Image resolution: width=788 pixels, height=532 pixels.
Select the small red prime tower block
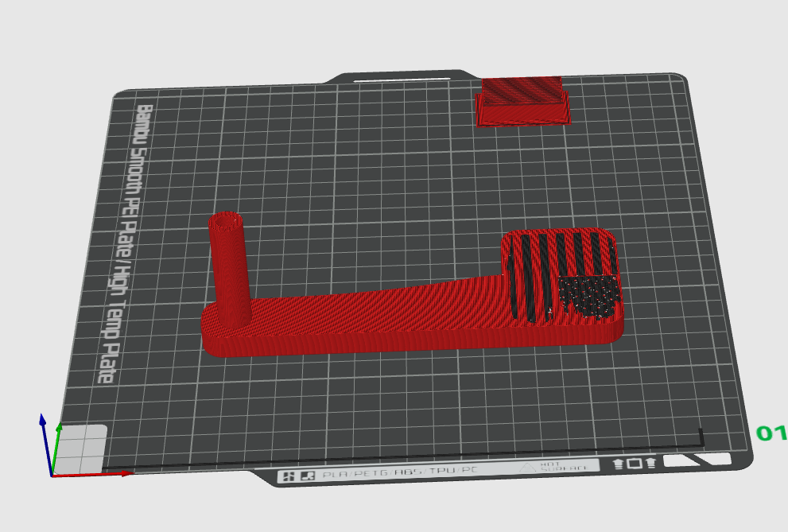tap(523, 101)
